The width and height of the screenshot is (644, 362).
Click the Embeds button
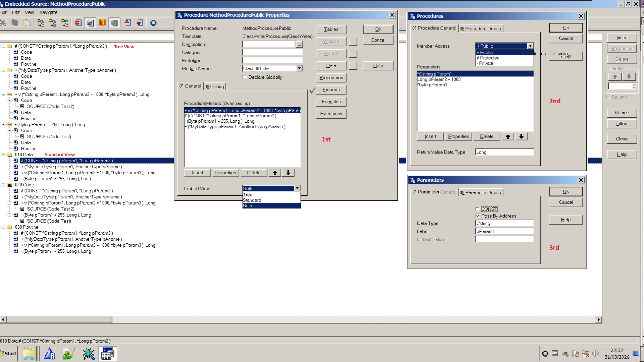331,89
